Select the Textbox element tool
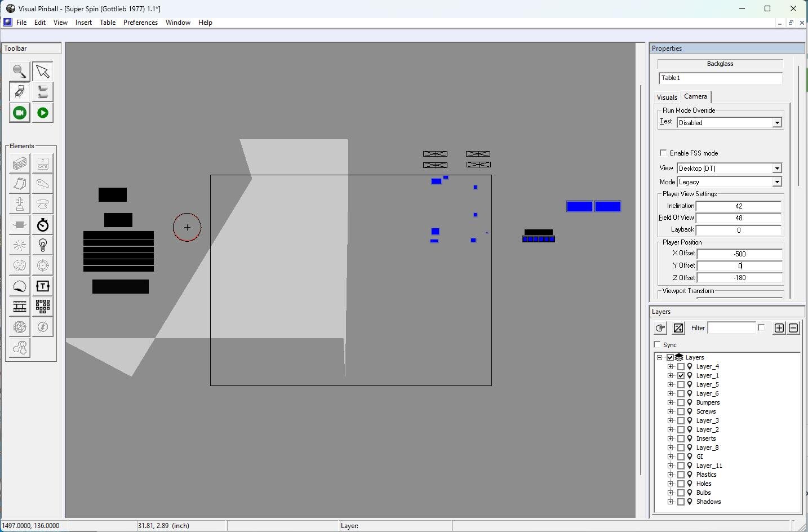This screenshot has height=532, width=808. (x=43, y=286)
